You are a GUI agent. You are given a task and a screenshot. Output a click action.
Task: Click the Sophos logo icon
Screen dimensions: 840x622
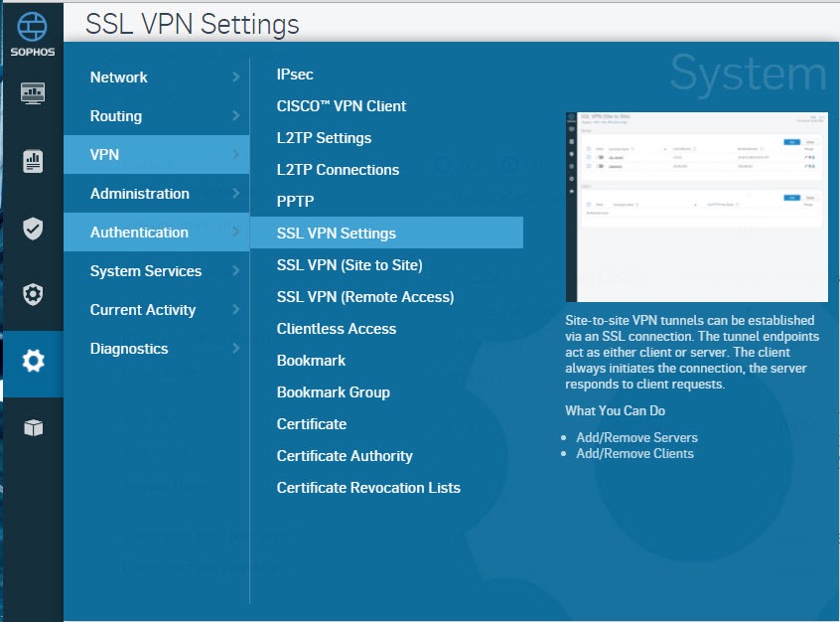click(32, 27)
